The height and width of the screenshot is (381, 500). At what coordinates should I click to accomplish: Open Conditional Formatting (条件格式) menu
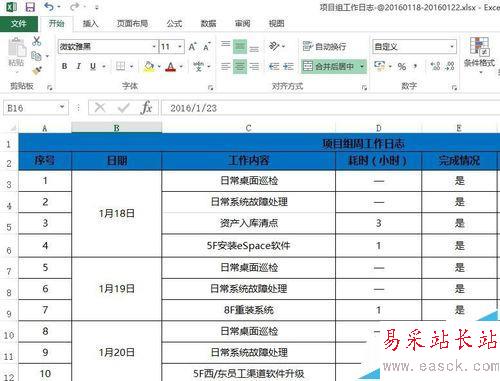click(x=479, y=55)
